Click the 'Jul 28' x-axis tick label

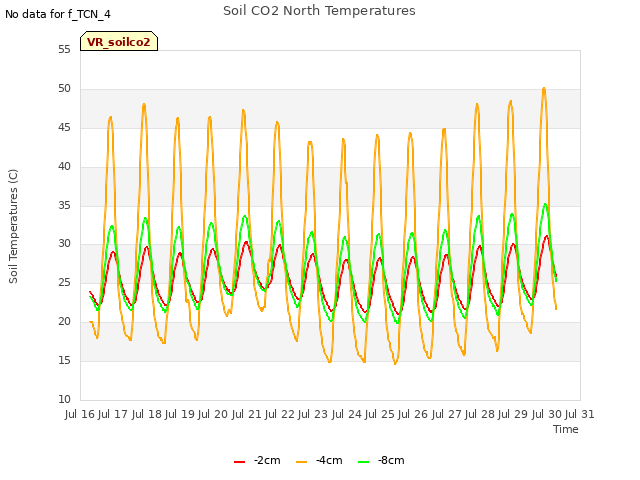point(480,414)
